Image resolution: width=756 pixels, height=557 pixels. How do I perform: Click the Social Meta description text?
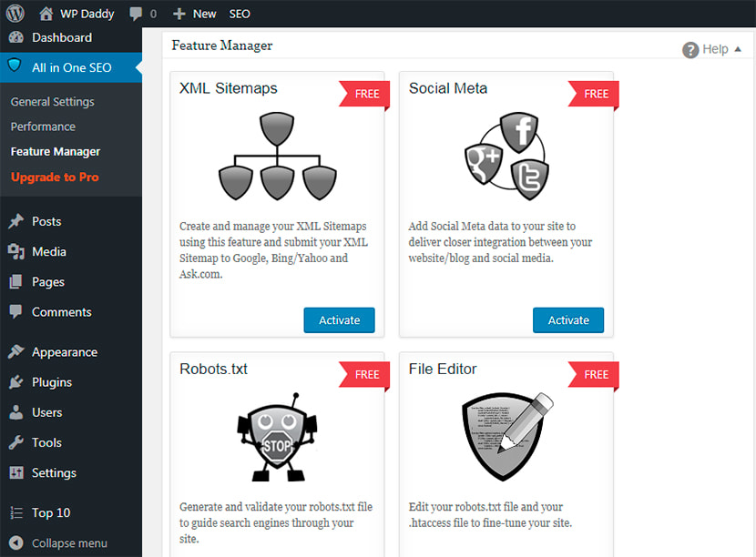coord(500,242)
